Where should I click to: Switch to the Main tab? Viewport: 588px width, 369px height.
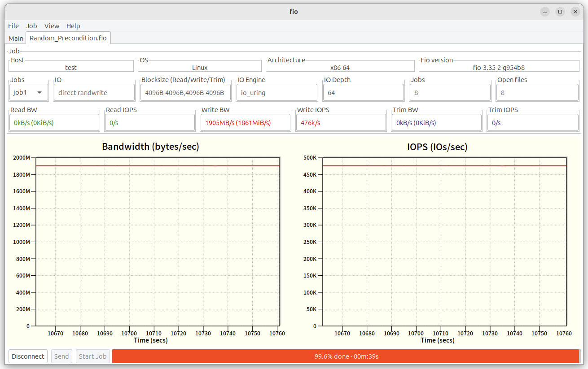(x=16, y=38)
